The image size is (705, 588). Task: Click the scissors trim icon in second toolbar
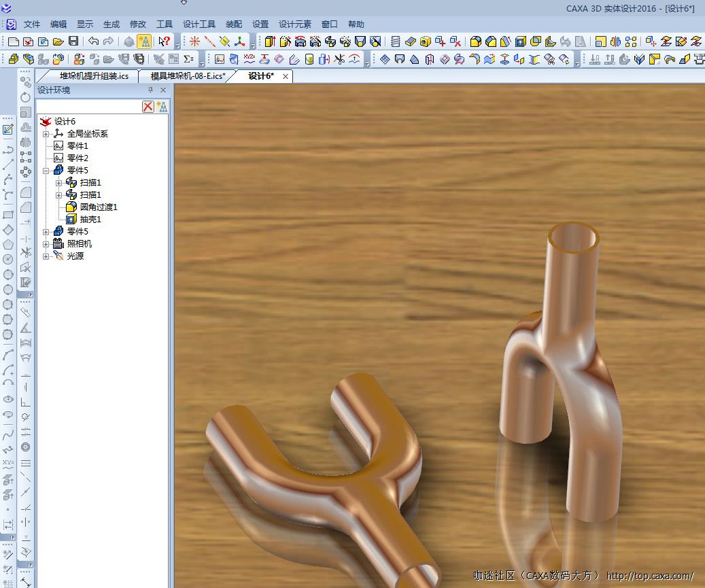[x=339, y=59]
